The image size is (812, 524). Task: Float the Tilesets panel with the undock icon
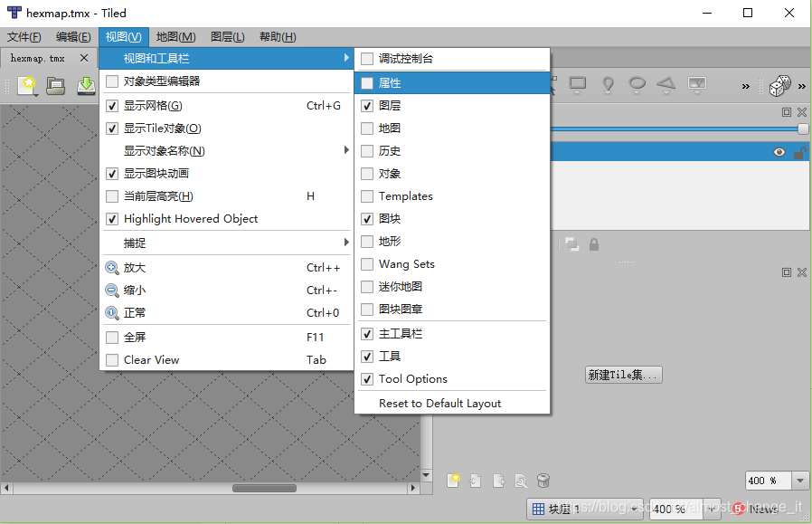pos(787,272)
